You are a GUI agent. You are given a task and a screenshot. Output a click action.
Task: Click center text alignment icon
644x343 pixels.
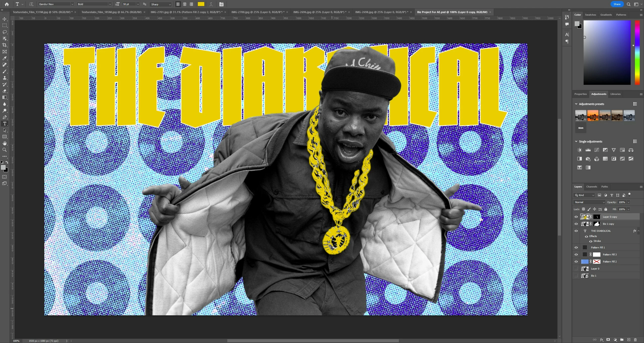click(185, 4)
